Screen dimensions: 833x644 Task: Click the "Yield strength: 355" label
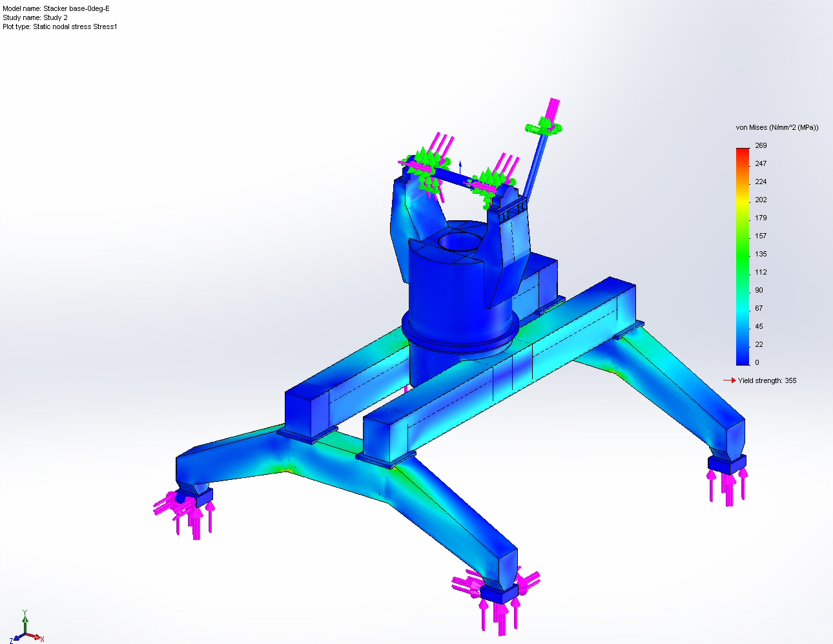click(767, 380)
